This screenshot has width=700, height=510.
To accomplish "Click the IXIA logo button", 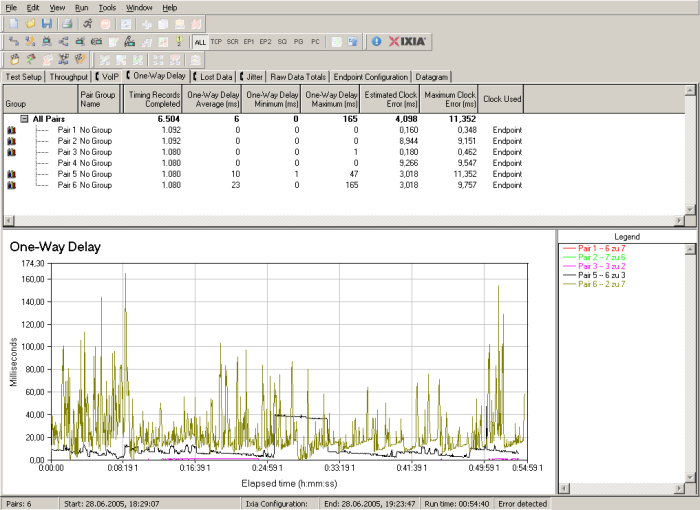I will (x=407, y=41).
